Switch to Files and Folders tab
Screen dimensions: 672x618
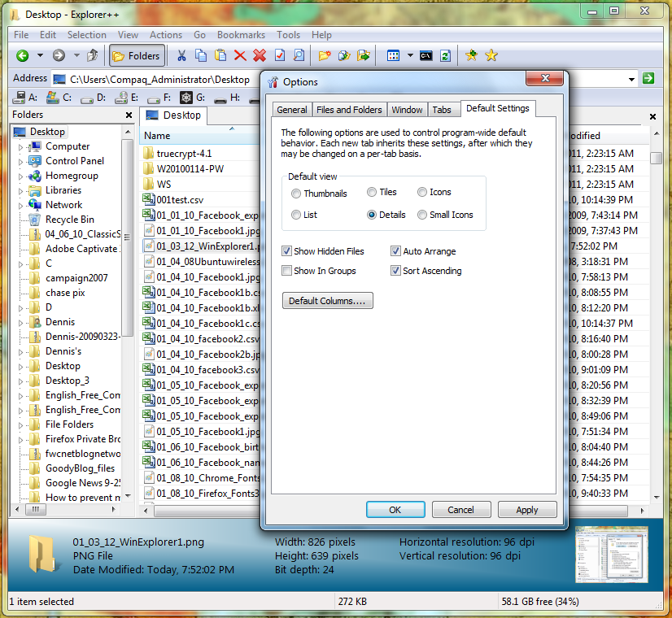click(349, 110)
